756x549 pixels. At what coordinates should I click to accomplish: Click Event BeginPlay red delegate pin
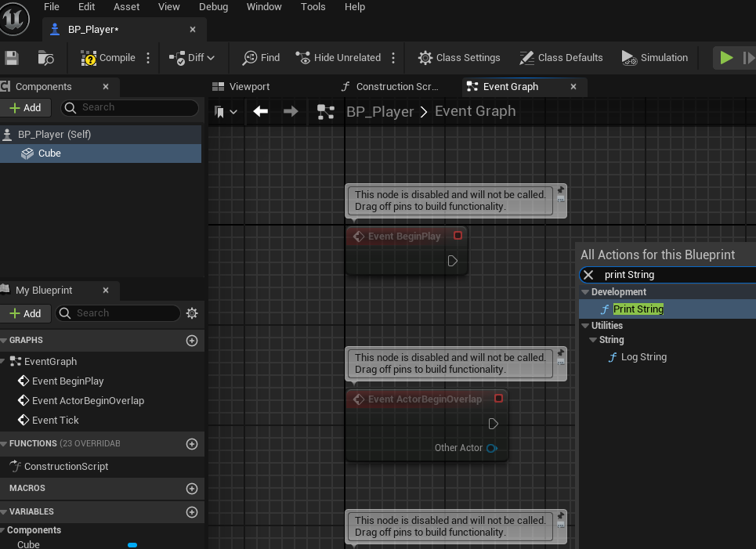458,235
